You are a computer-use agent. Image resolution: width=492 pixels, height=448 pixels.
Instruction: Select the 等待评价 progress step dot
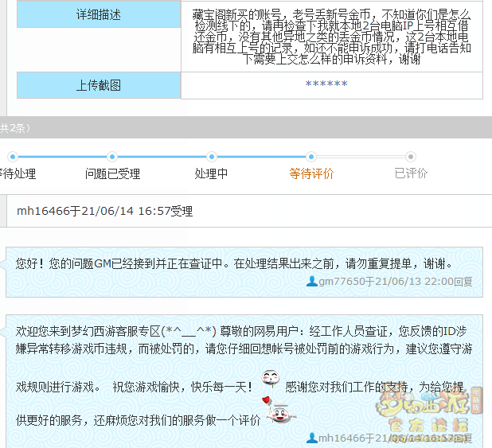[311, 156]
